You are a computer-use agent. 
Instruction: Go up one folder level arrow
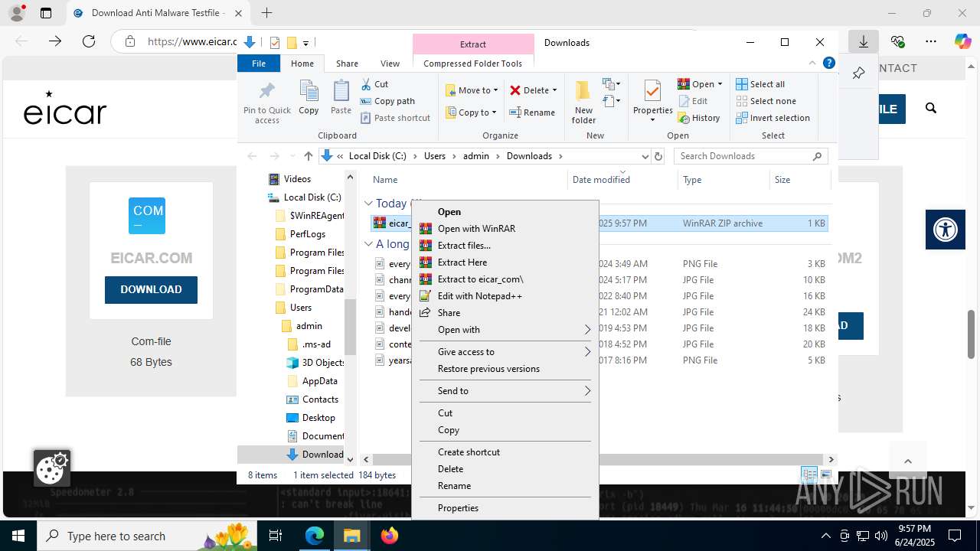[308, 156]
